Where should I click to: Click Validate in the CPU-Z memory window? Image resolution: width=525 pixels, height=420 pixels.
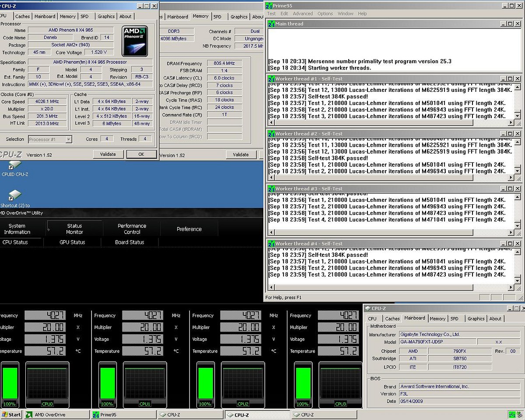pyautogui.click(x=241, y=154)
